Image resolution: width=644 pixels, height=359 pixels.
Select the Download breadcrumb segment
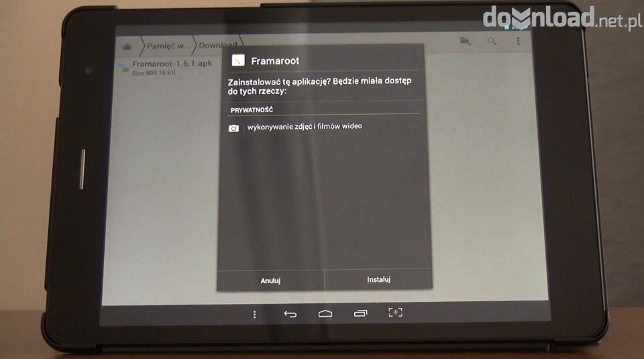point(218,45)
